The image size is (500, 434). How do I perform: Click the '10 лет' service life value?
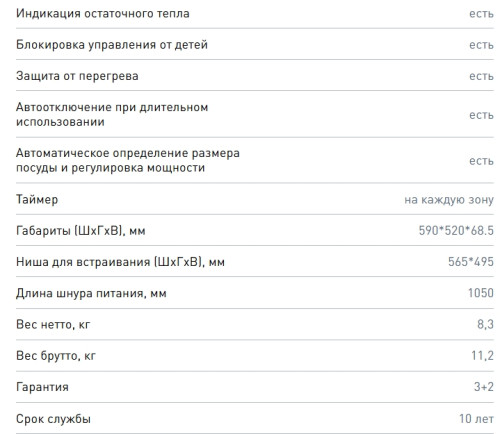point(476,418)
